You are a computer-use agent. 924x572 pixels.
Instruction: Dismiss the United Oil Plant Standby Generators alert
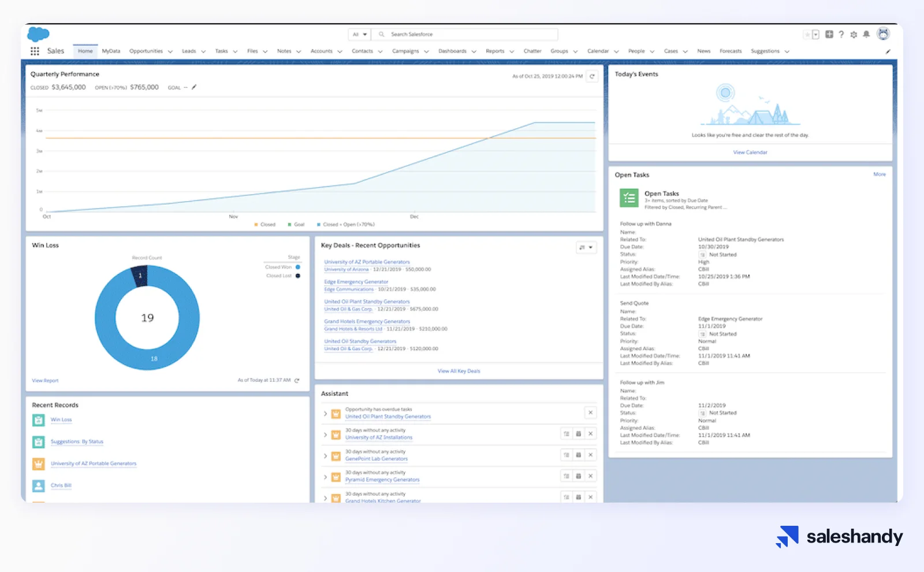[590, 413]
